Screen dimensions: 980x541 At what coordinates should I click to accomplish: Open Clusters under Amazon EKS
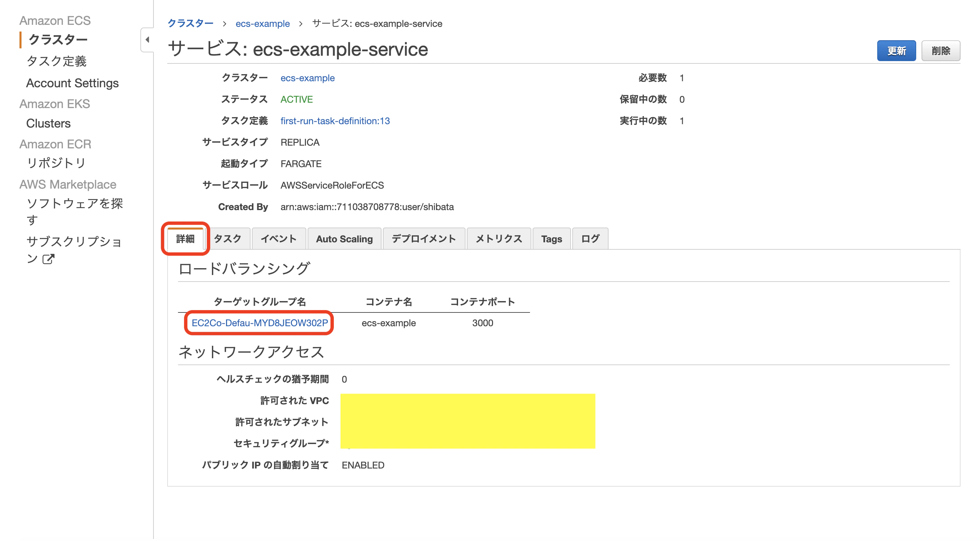point(48,123)
